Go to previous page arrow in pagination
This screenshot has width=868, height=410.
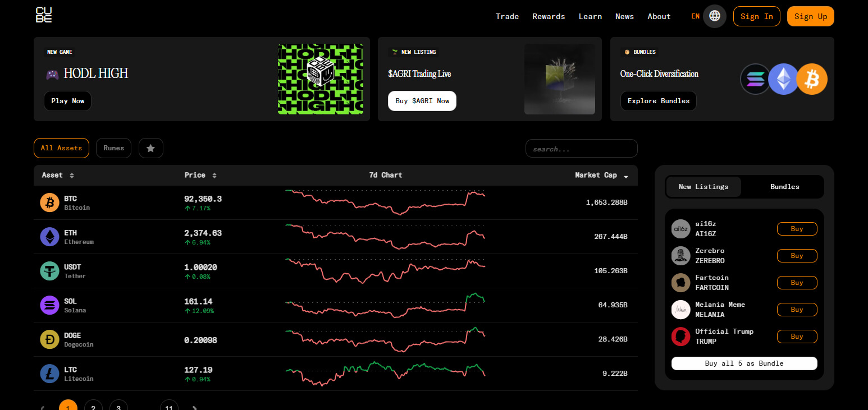[43, 408]
